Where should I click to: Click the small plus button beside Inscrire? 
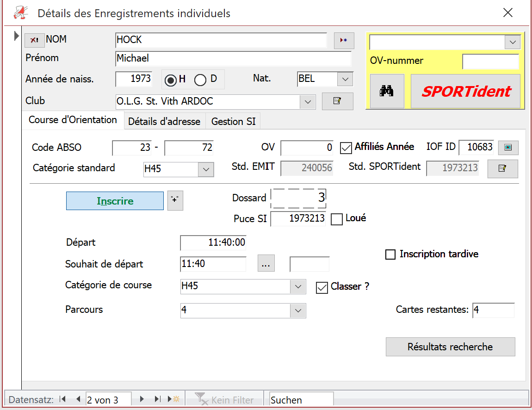(175, 200)
